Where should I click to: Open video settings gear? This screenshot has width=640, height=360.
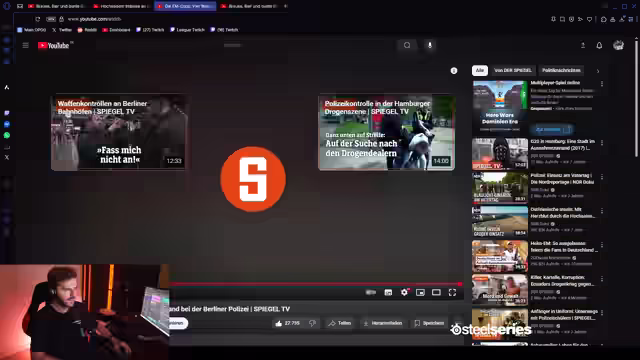(404, 292)
